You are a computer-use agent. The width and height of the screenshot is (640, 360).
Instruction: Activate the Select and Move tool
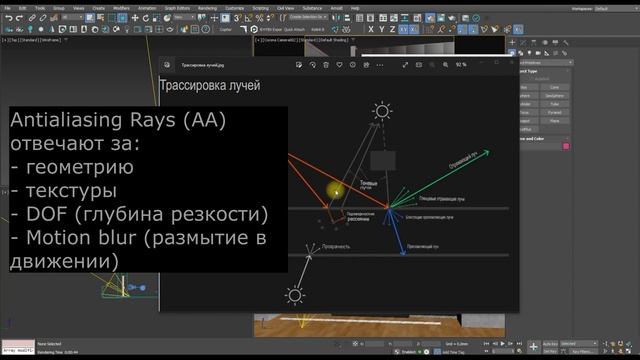pos(135,18)
